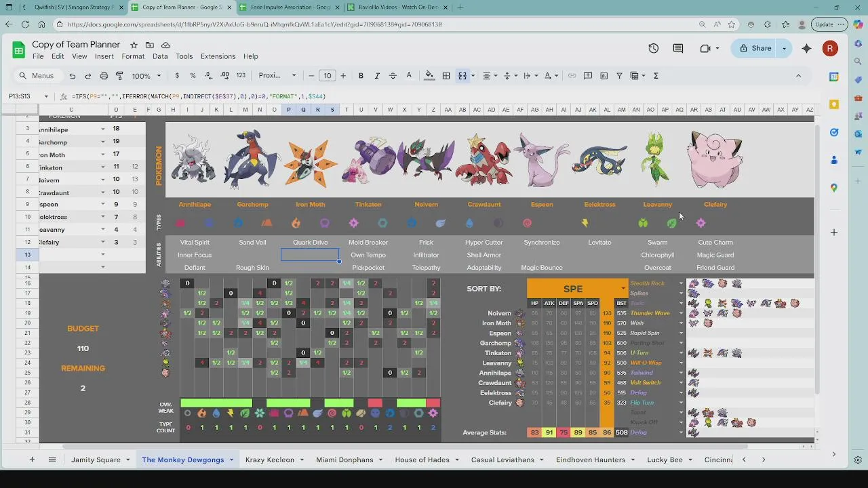The height and width of the screenshot is (488, 868).
Task: Open the all sheets list icon
Action: (52, 460)
